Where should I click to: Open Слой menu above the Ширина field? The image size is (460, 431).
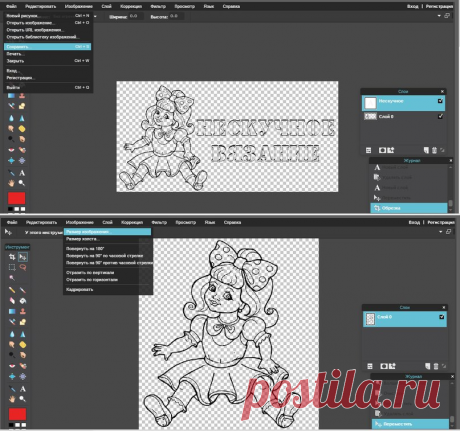point(106,6)
